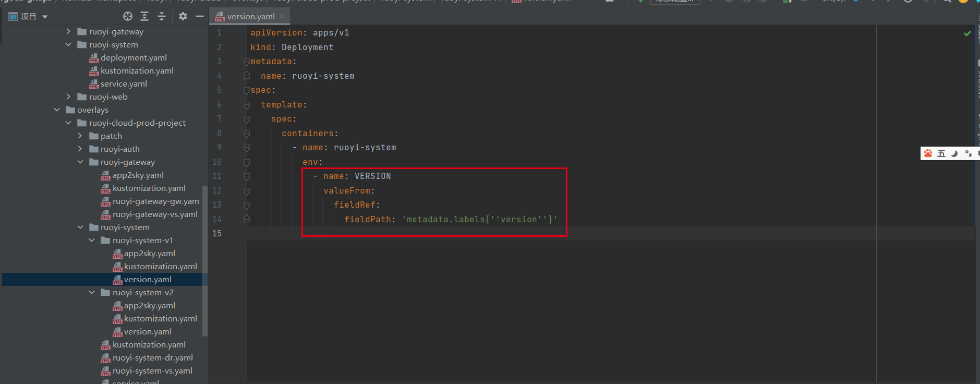Click the Collapse All icon in project panel
The image size is (980, 384).
pyautogui.click(x=162, y=17)
